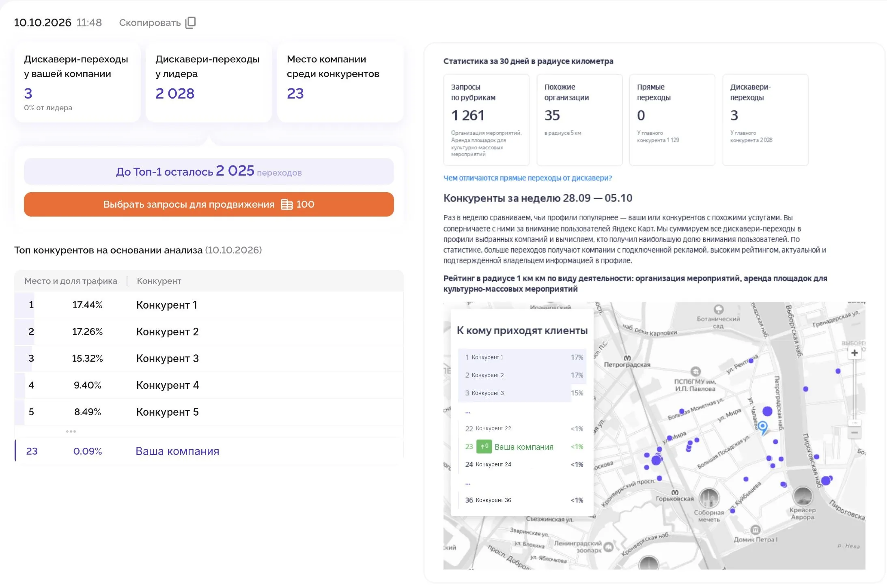Select Конкурент 1 row in competitors table
Screen dimensions: 887x588
click(209, 305)
